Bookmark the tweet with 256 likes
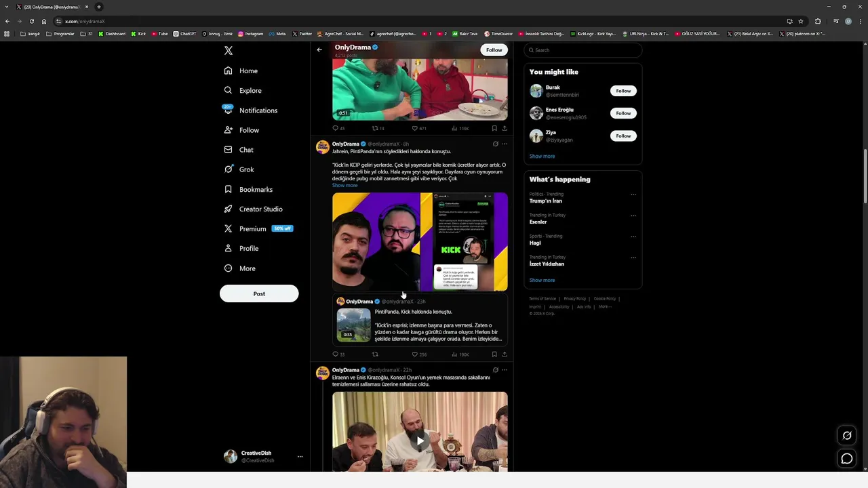Viewport: 868px width, 488px height. coord(494,354)
